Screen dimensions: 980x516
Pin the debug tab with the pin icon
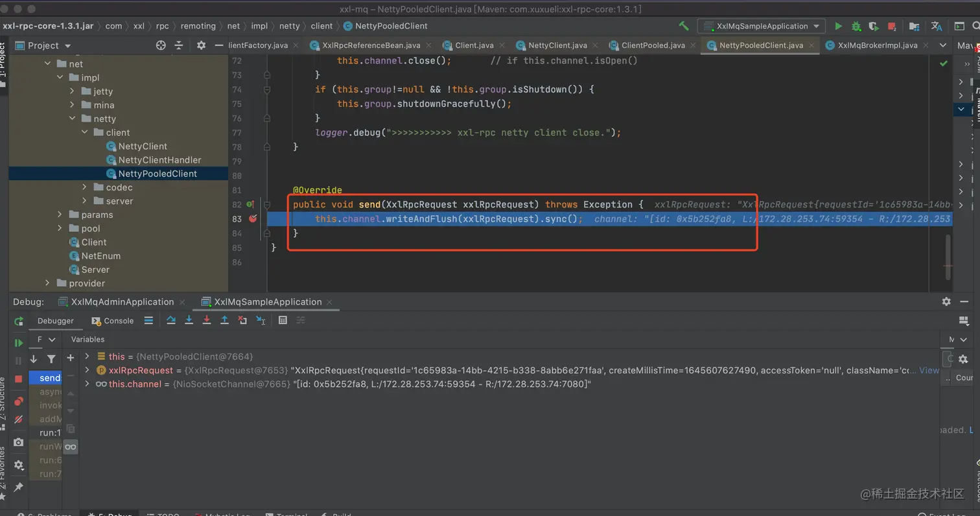click(19, 487)
